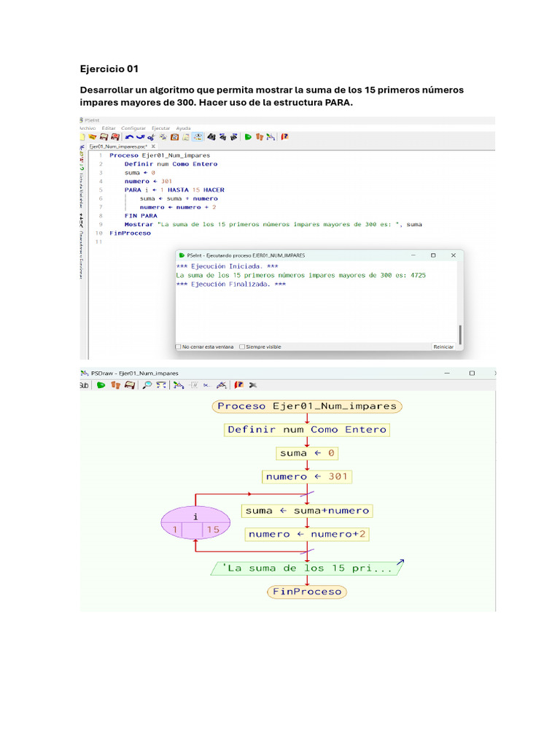Open a file with the folder icon
The image size is (560, 747).
93,136
